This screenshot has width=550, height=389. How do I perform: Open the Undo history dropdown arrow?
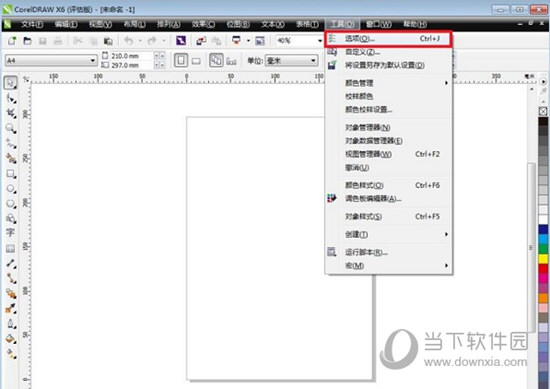140,41
